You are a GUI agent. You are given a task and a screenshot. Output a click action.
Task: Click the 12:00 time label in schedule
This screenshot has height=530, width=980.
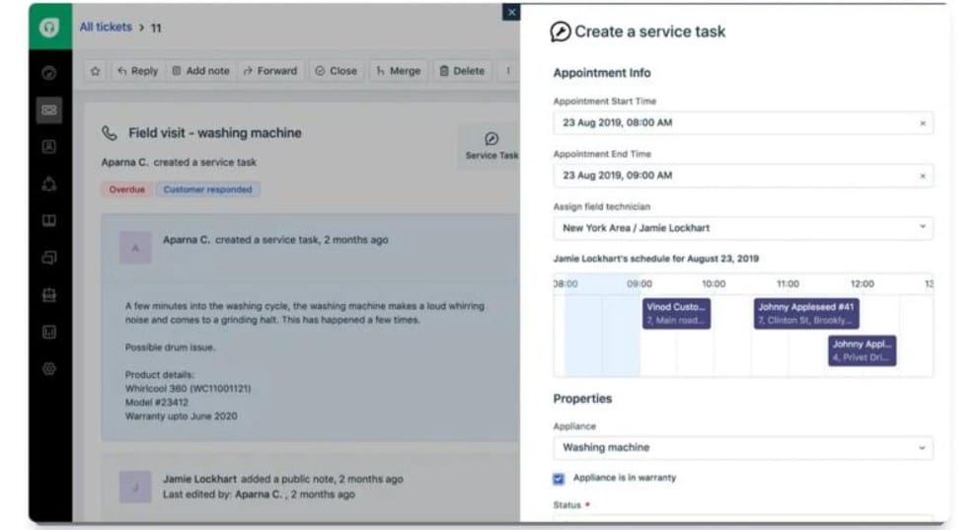[x=863, y=283]
